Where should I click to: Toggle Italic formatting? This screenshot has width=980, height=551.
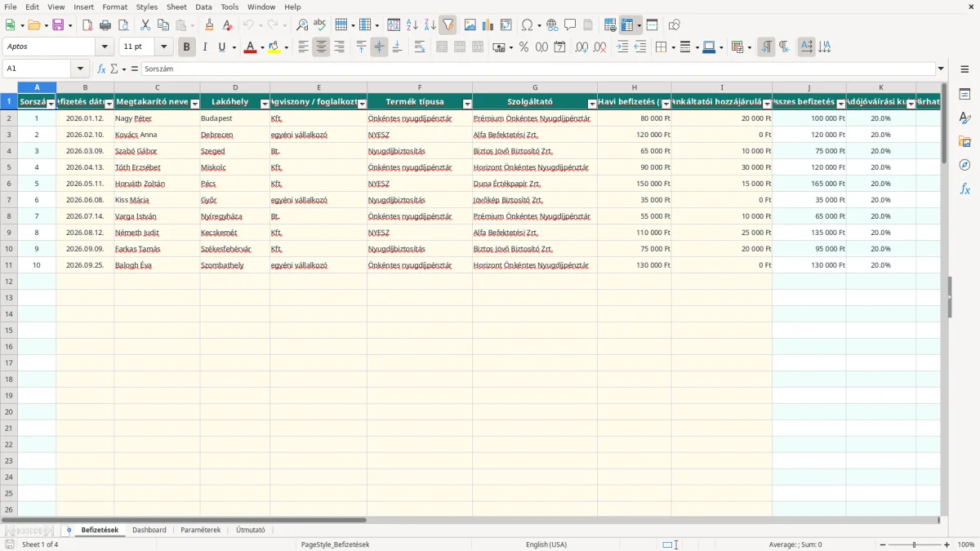(x=204, y=47)
